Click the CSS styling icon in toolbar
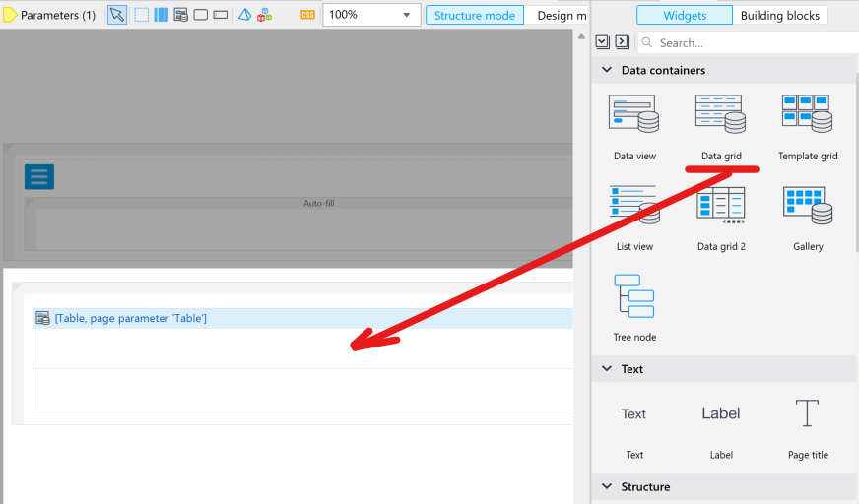This screenshot has width=859, height=504. 307,15
